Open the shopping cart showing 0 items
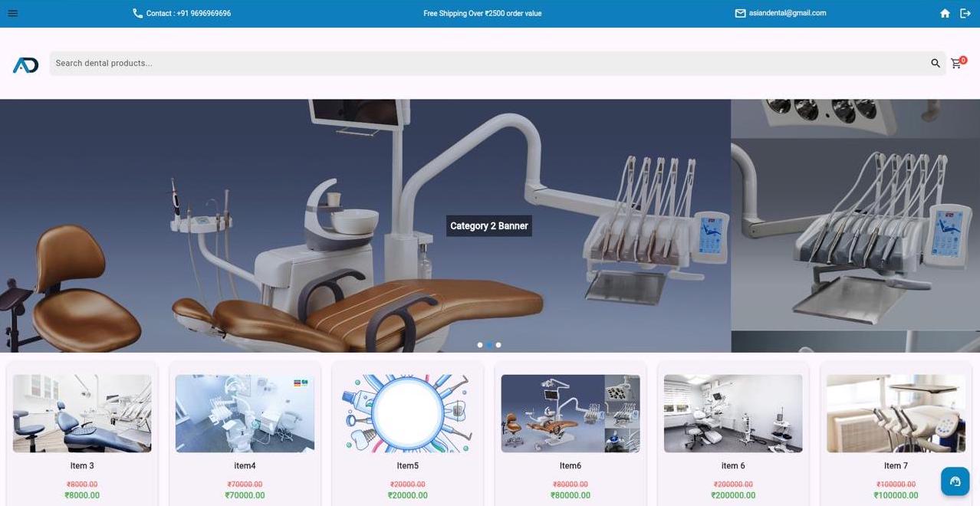Viewport: 980px width, 506px height. pyautogui.click(x=956, y=63)
